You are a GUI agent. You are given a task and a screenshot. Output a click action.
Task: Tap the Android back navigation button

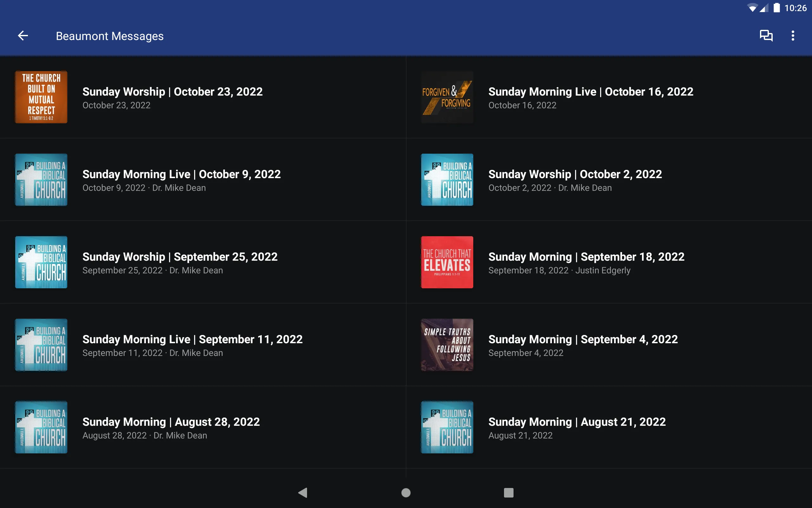303,492
